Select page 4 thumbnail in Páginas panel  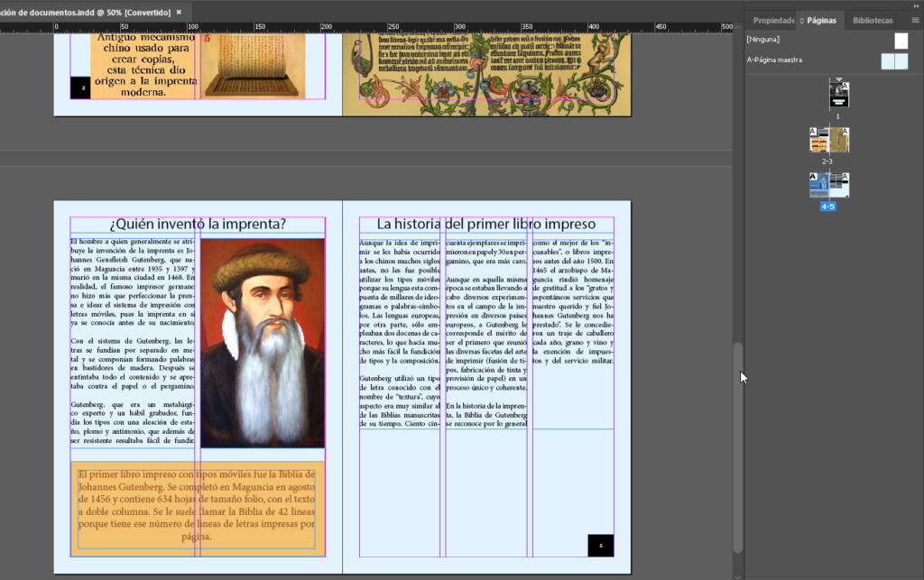pyautogui.click(x=819, y=185)
